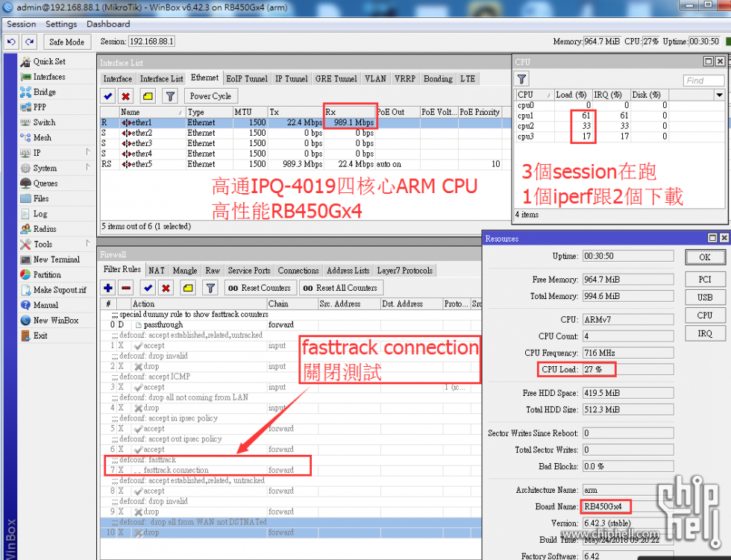The width and height of the screenshot is (731, 560).
Task: Click Exit in sidebar
Action: (40, 336)
